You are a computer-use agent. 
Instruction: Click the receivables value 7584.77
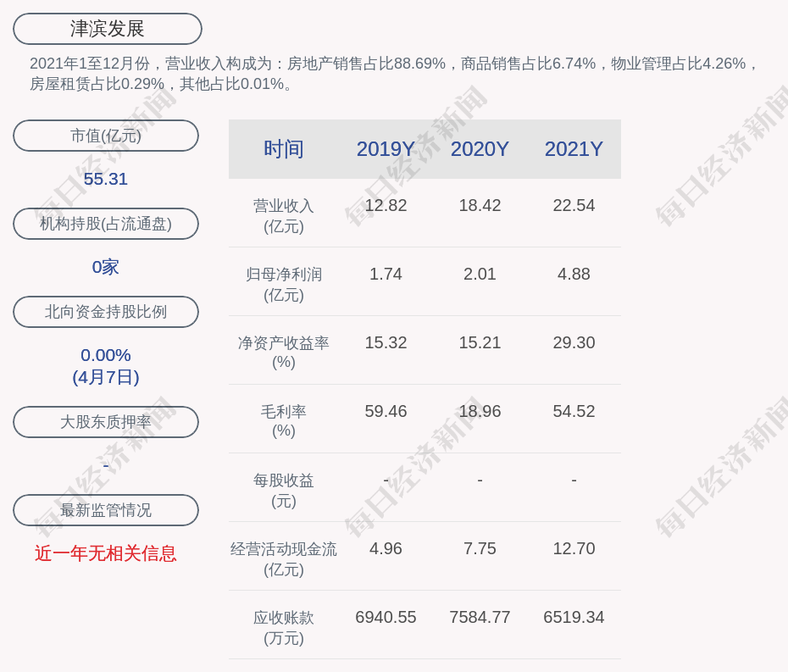point(480,617)
